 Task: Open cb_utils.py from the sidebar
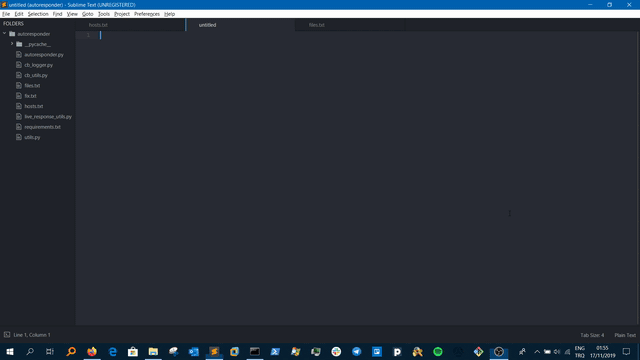click(x=36, y=75)
